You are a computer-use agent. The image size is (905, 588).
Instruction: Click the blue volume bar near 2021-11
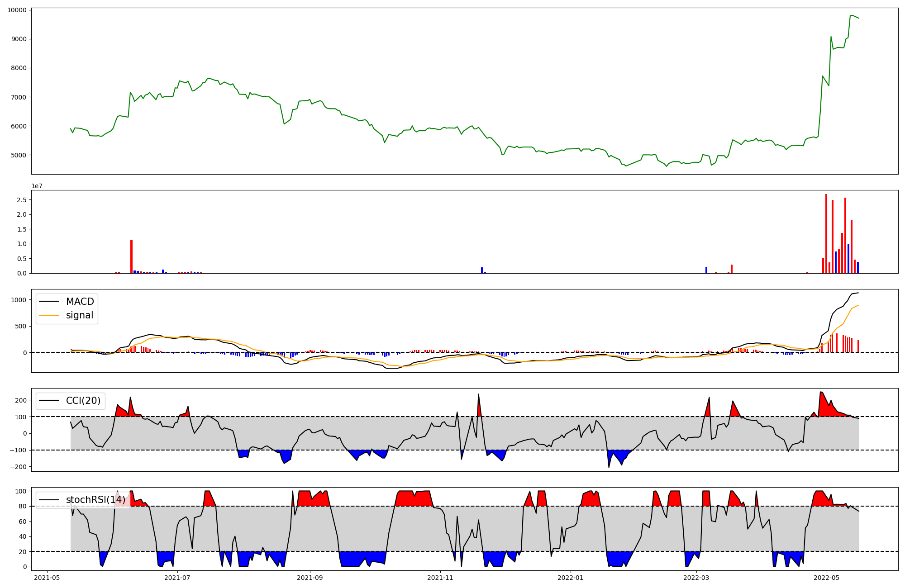[482, 270]
